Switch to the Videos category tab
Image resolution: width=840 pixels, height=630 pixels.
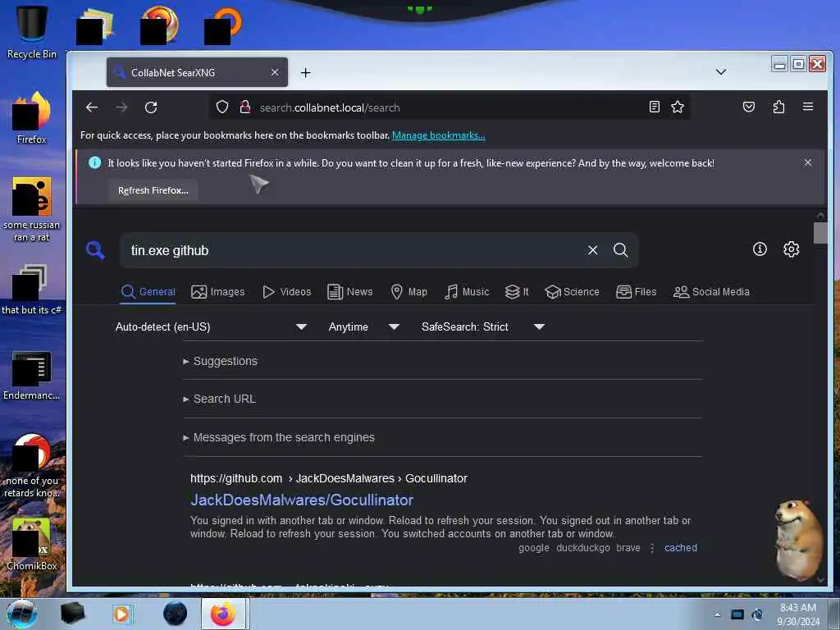tap(286, 292)
